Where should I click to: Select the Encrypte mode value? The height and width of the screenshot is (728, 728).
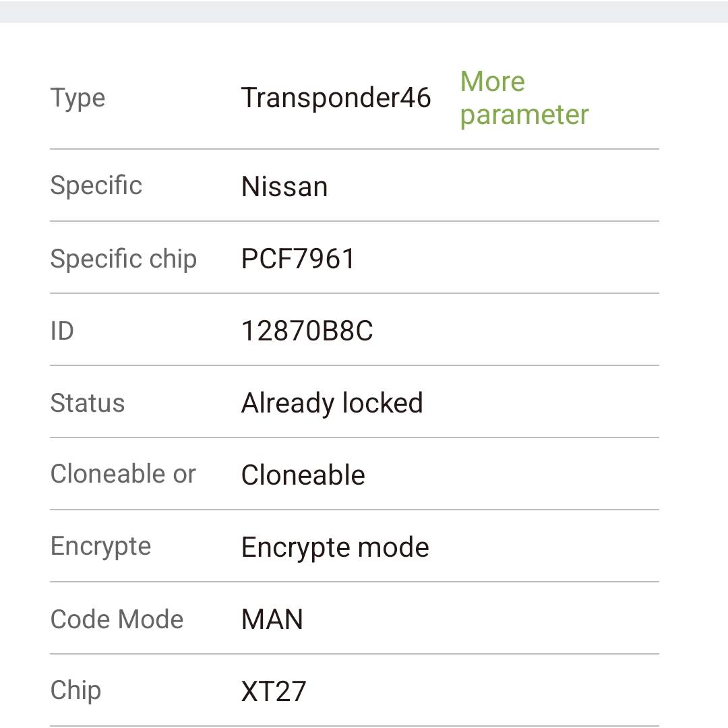(x=335, y=547)
